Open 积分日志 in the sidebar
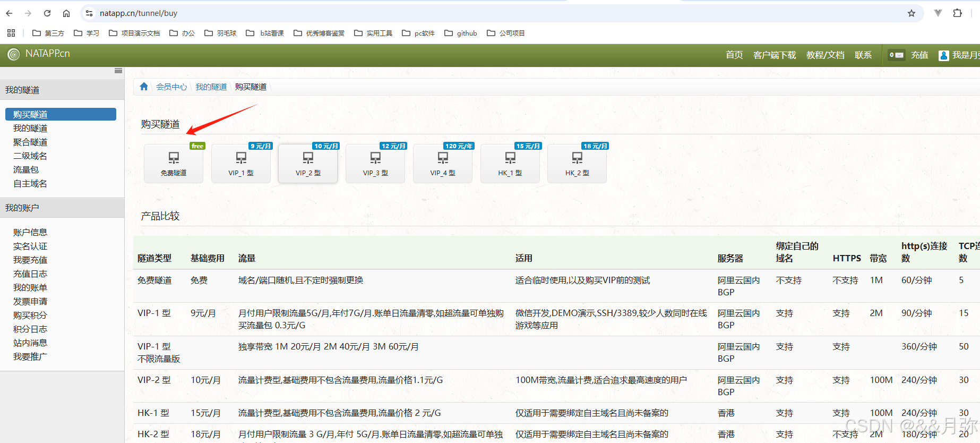The image size is (980, 443). point(30,329)
